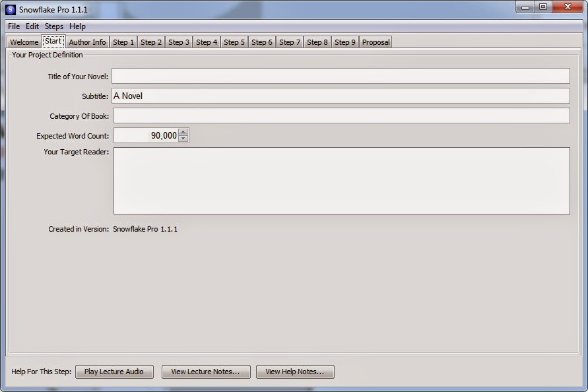The height and width of the screenshot is (392, 588).
Task: Open the Step 2 tab
Action: click(x=151, y=42)
